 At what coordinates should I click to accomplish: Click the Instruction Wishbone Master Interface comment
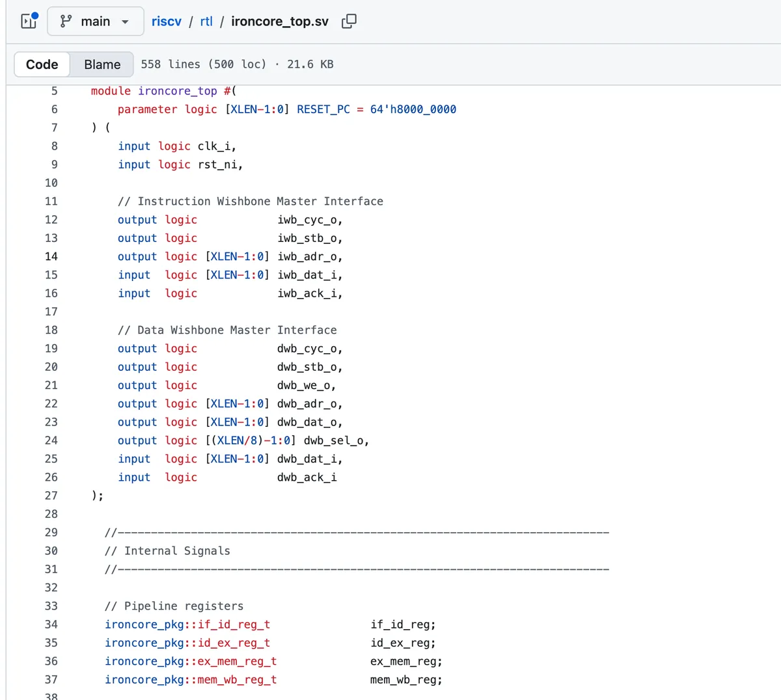(x=251, y=202)
